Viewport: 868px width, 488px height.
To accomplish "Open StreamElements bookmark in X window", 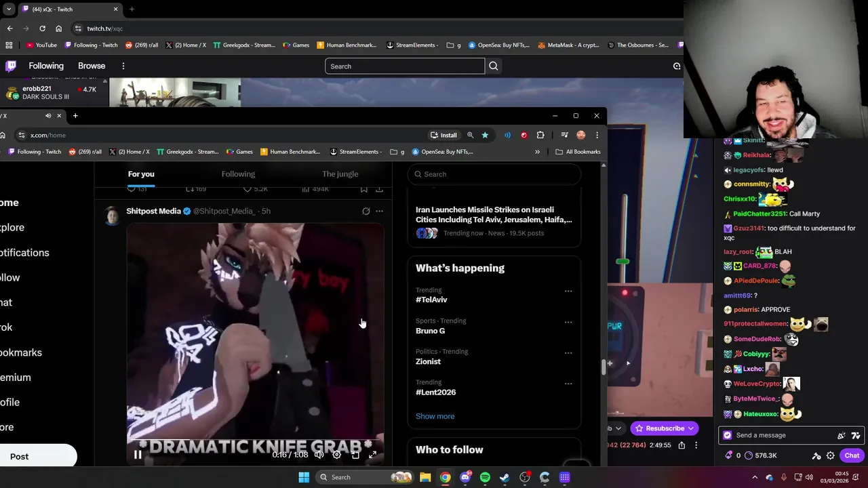I will coord(356,152).
